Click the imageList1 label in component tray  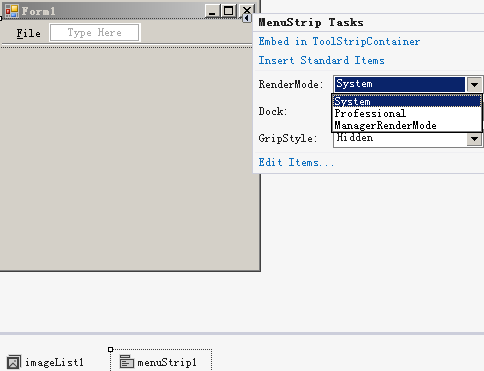(x=54, y=362)
